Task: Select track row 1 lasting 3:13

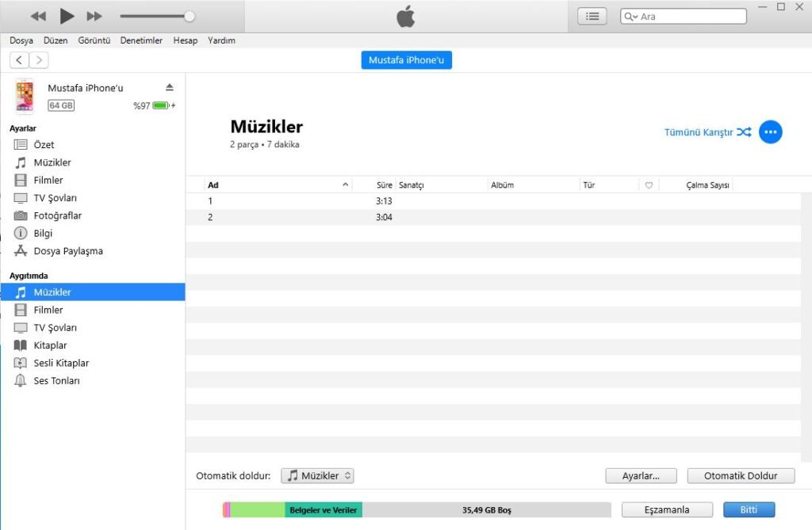Action: click(493, 200)
